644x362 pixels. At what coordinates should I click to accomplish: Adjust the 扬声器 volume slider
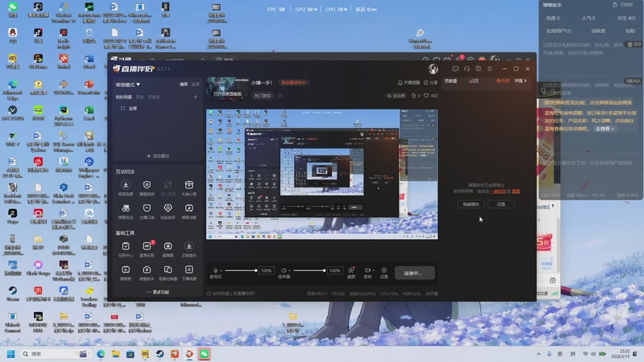pyautogui.click(x=308, y=270)
